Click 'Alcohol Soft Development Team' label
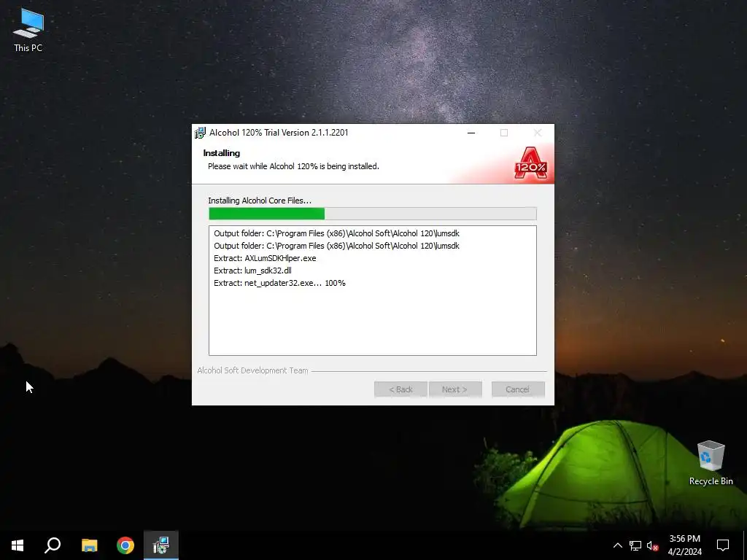Viewport: 747px width, 560px height. click(252, 370)
